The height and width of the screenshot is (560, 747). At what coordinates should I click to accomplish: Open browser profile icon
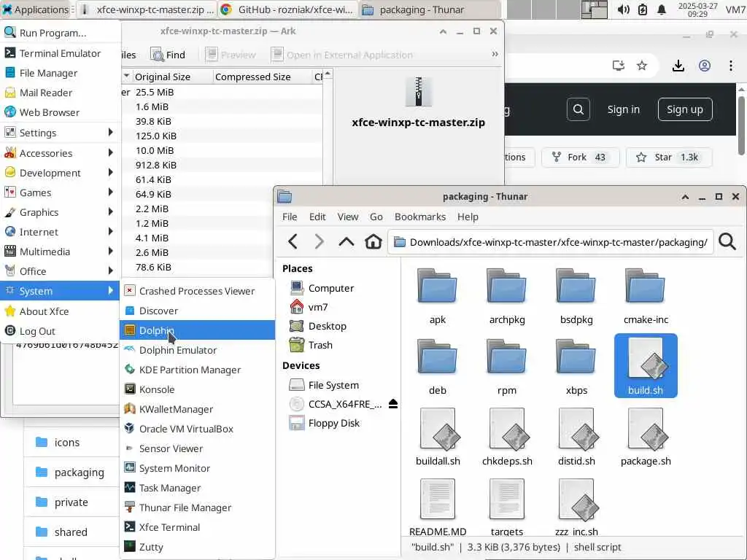pos(704,66)
